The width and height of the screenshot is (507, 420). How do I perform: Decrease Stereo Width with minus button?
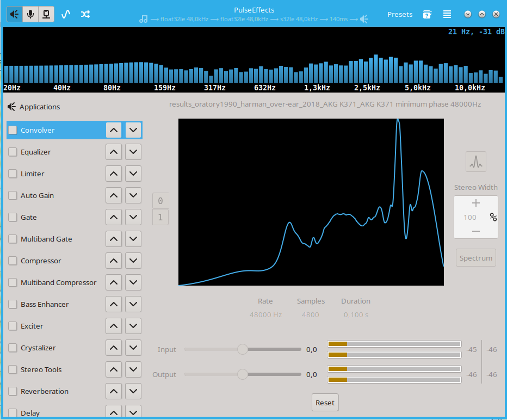pos(476,231)
